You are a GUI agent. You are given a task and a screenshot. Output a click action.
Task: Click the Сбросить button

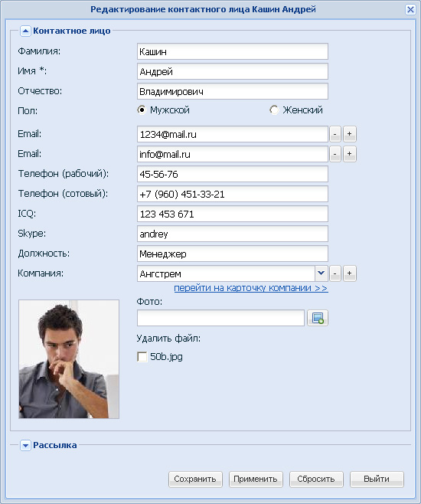tap(316, 479)
